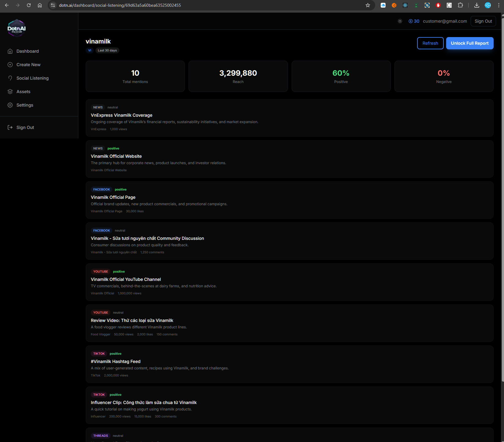Click the sidebar Sign Out arrow icon
The width and height of the screenshot is (504, 442).
pos(10,127)
